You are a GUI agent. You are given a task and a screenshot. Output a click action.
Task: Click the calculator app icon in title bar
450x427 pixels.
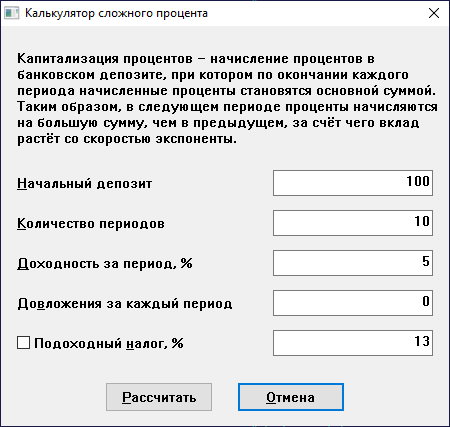point(12,13)
